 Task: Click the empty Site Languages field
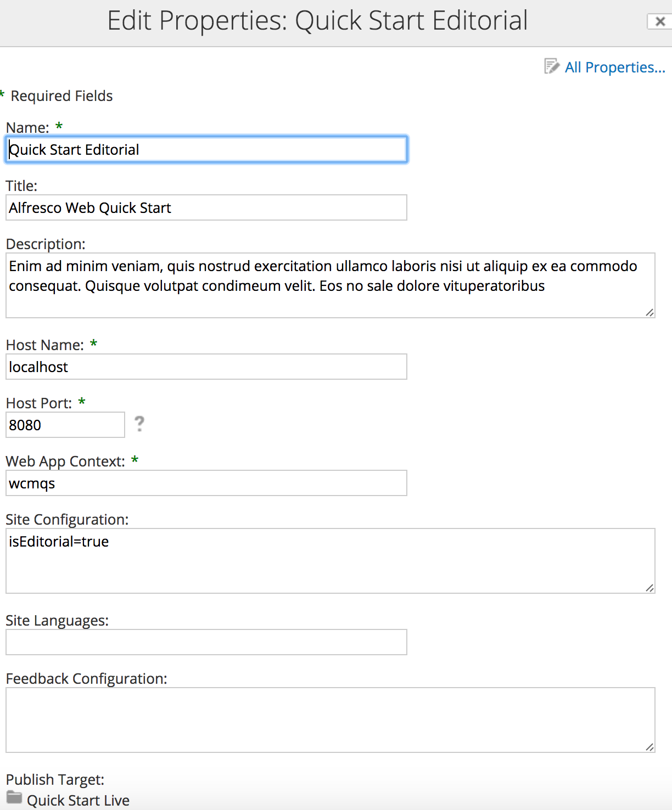pos(206,642)
